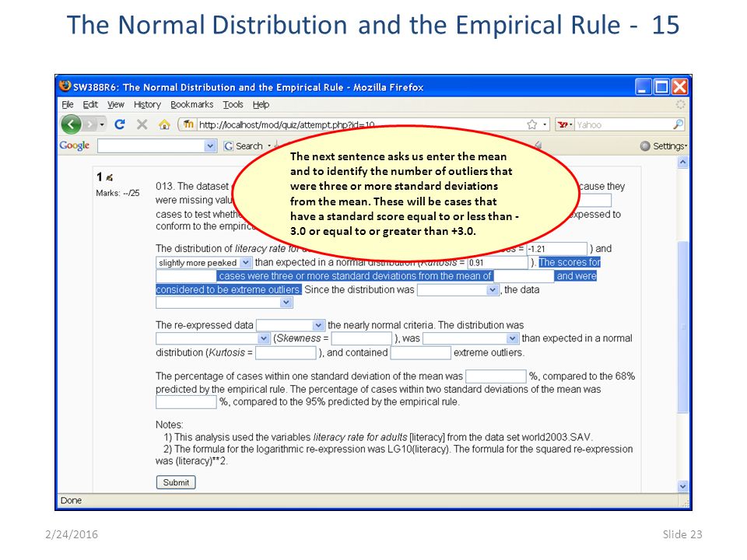Click the 'Done' status bar text

71,500
